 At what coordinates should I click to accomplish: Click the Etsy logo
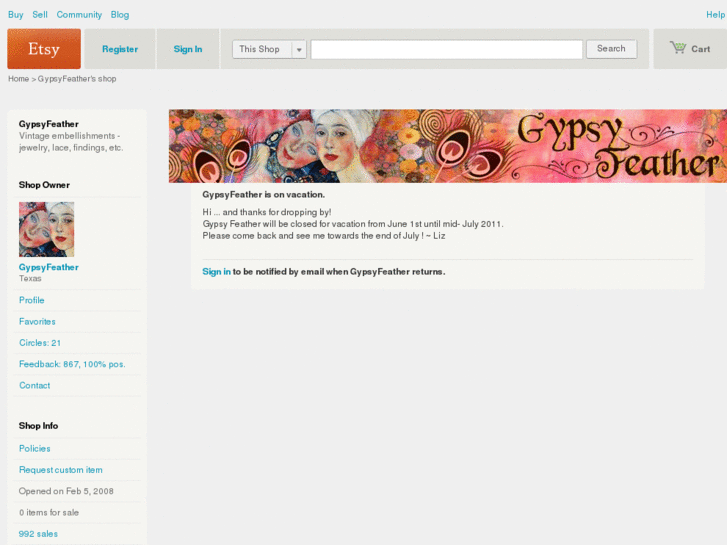click(44, 49)
